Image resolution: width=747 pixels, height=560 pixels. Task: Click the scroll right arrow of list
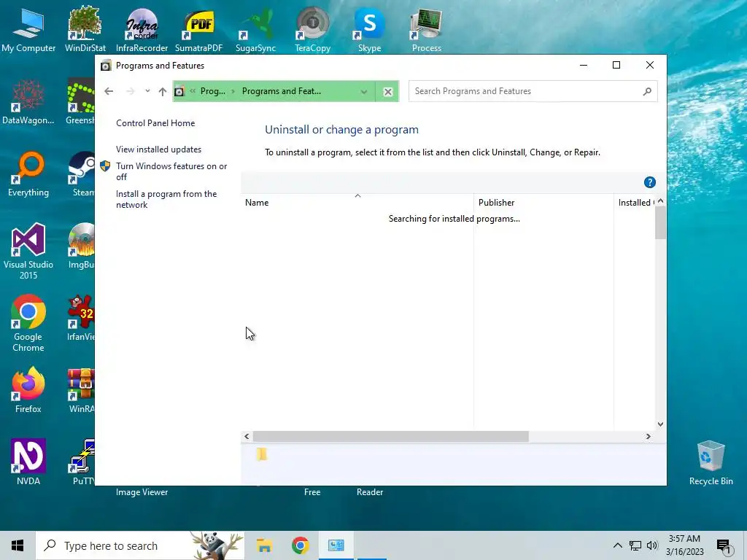pos(648,436)
